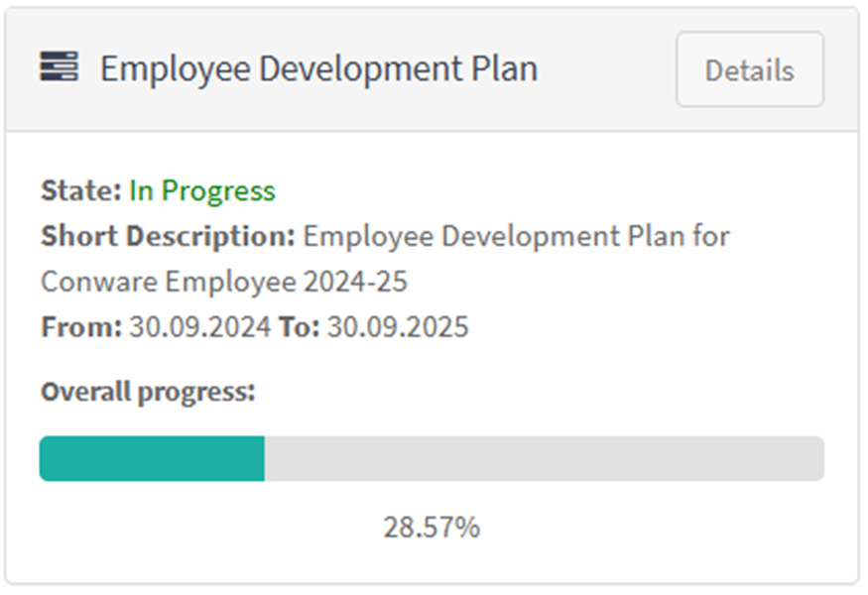868x595 pixels.
Task: Click the Overall progress label
Action: click(148, 392)
